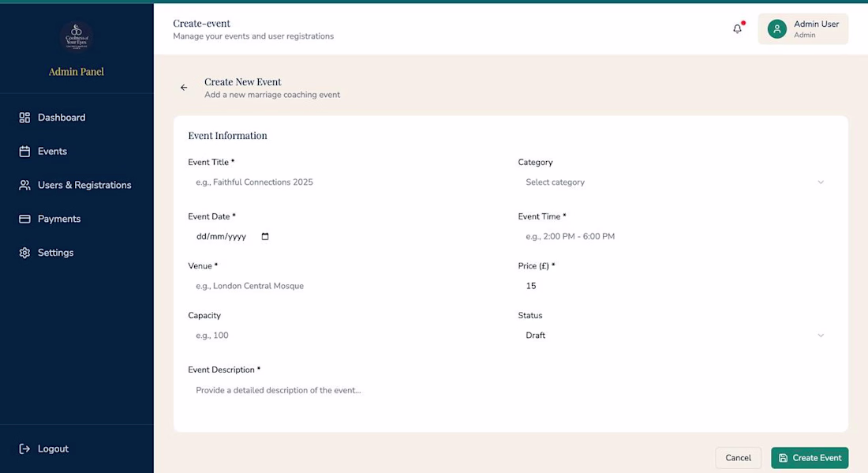Viewport: 868px width, 473px height.
Task: Navigate to Payments in the sidebar
Action: click(77, 219)
